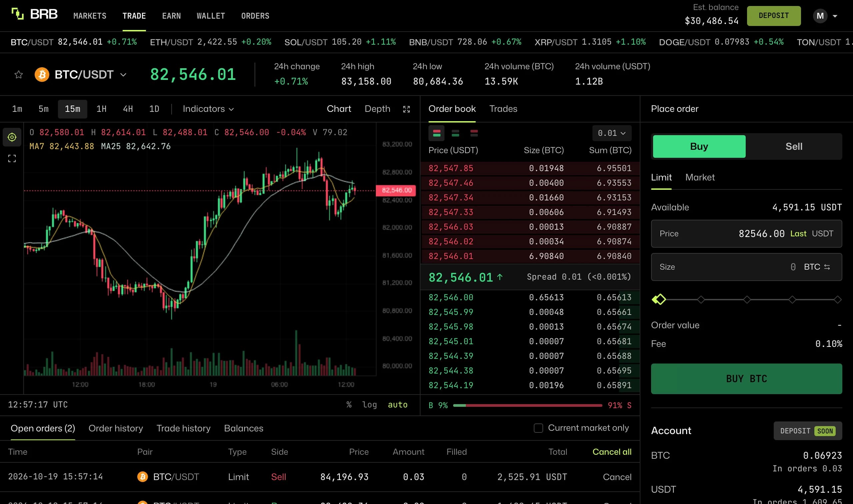Expand chart to fullscreen with expand arrows icon
Screen dimensions: 853x504
click(407, 109)
